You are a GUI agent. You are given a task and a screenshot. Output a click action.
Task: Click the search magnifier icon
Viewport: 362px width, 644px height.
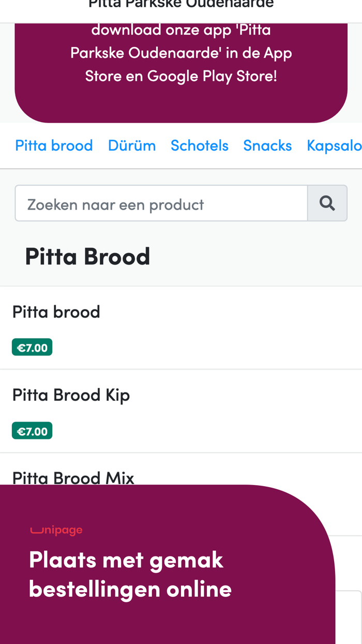click(327, 203)
